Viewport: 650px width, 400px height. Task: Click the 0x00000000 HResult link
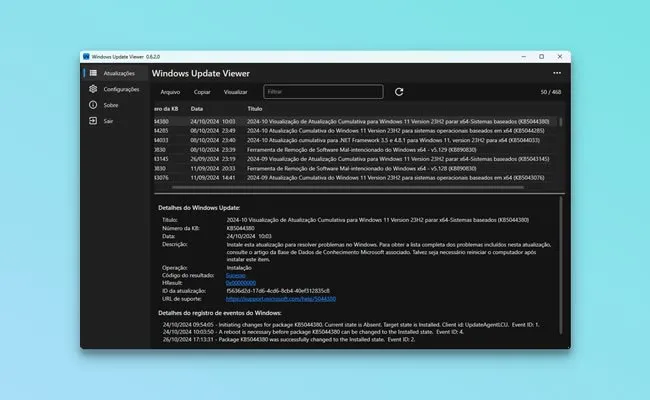click(x=241, y=283)
